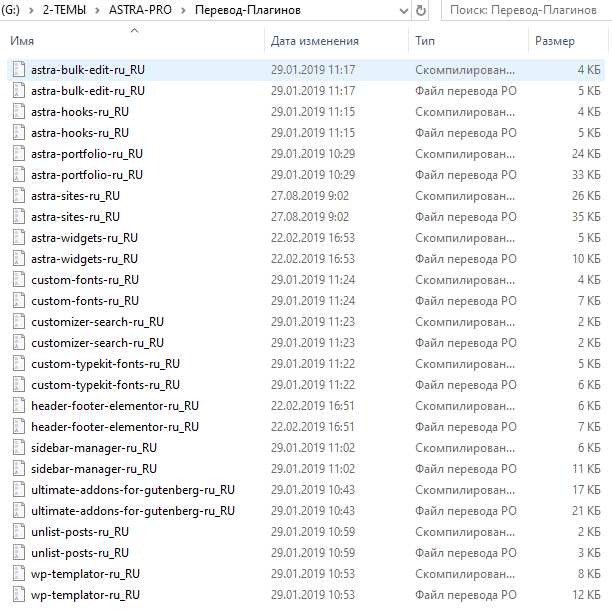The width and height of the screenshot is (612, 611).
Task: Click the icon of the customizer-search-ru_RU PO translation file
Action: [19, 343]
